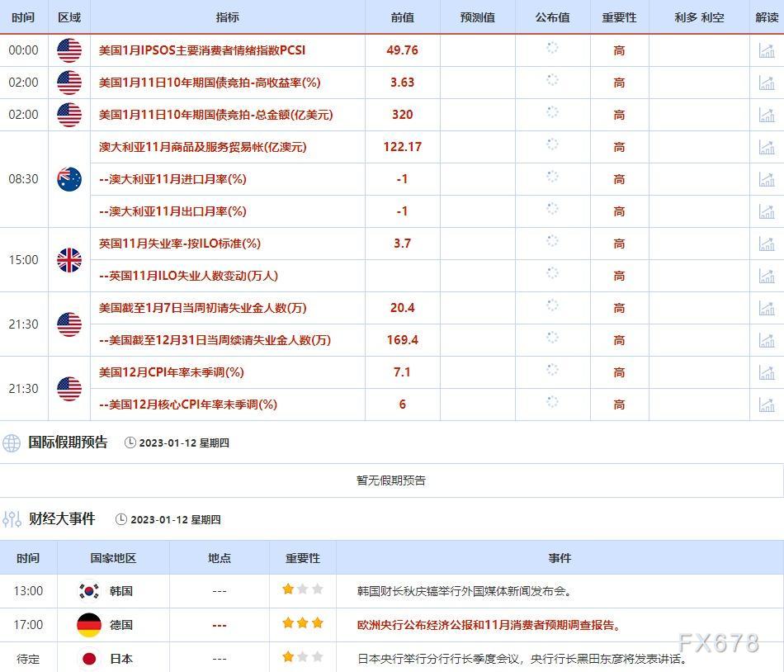The image size is (784, 672).
Task: Open chart icon for 英国11月失业率 row
Action: coord(767,244)
